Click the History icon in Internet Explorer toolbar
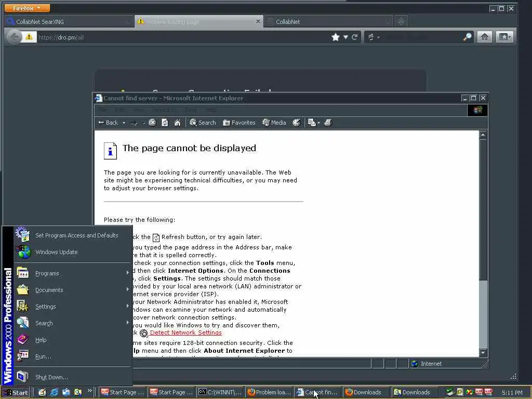This screenshot has height=399, width=532. tap(297, 123)
